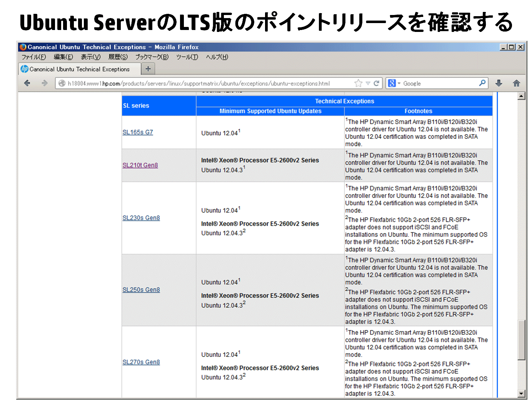The width and height of the screenshot is (532, 400).
Task: Click Ubuntu 12.04 in SL250s Gen8 row
Action: pyautogui.click(x=221, y=282)
